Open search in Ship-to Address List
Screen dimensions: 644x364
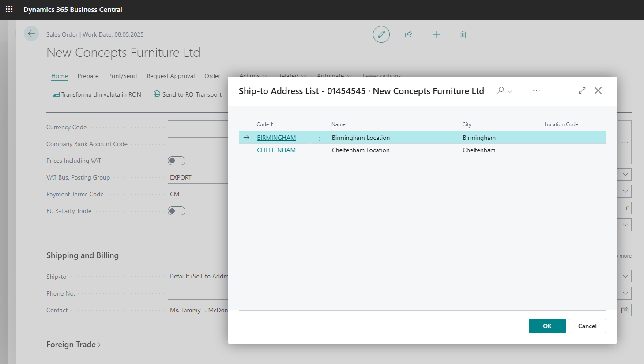(x=500, y=90)
